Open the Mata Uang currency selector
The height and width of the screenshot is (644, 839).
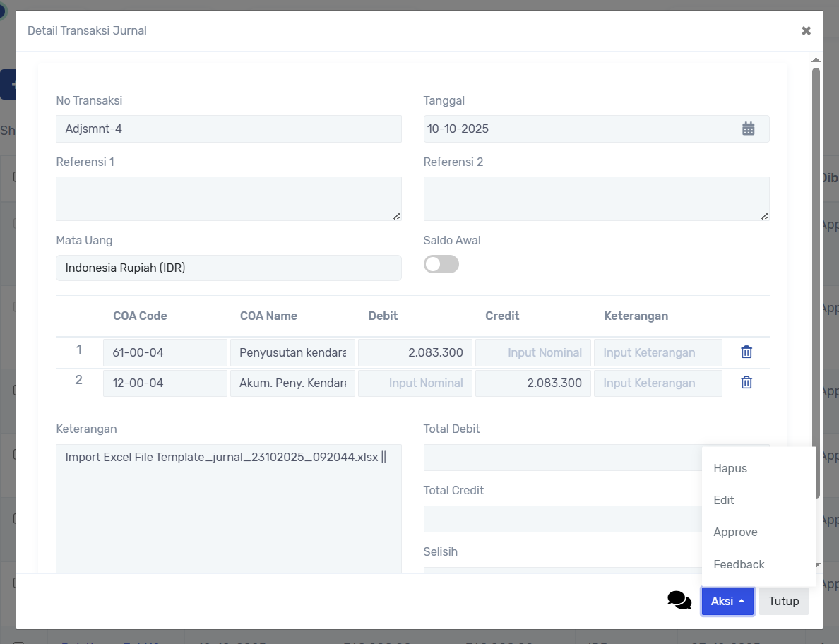(228, 268)
